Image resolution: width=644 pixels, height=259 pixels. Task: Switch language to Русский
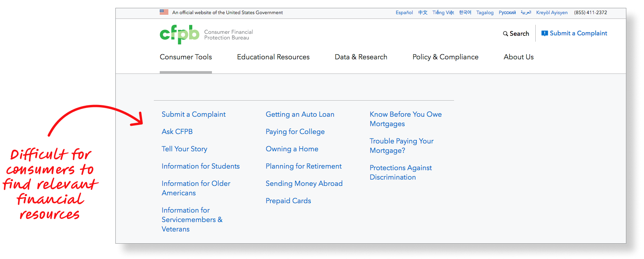(x=507, y=13)
